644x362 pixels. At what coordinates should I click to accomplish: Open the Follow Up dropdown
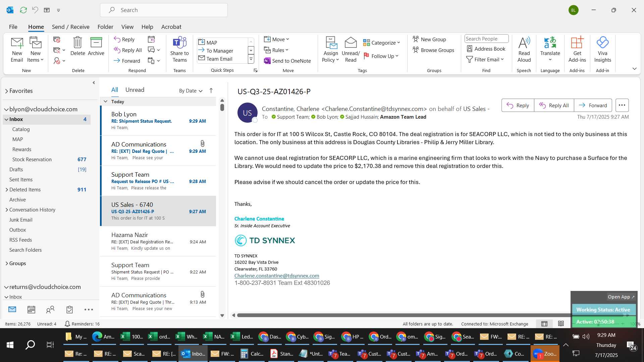(x=381, y=56)
